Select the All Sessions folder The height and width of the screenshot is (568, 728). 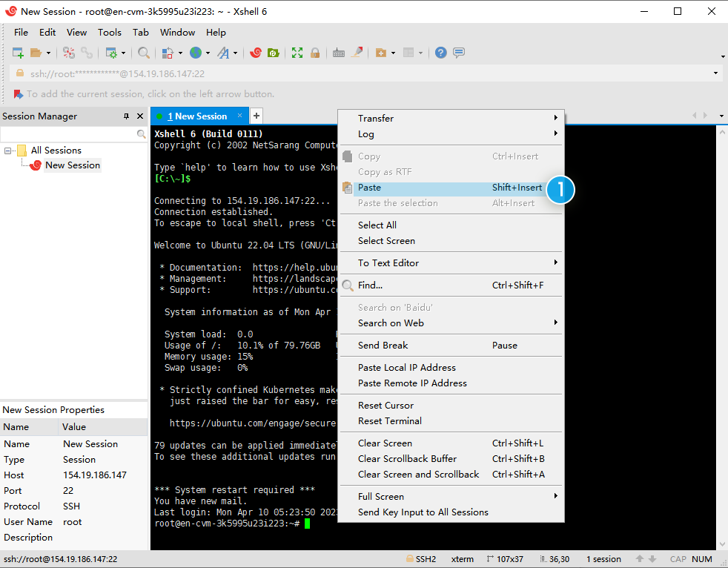pos(56,151)
